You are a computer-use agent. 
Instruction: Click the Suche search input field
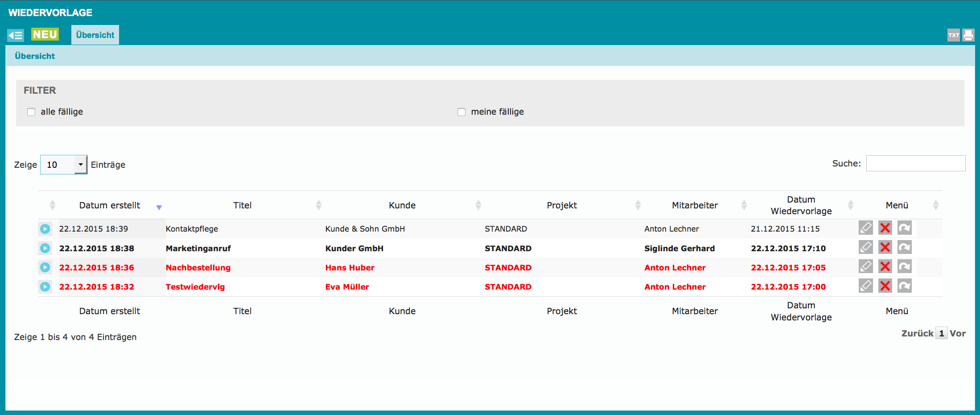[915, 163]
